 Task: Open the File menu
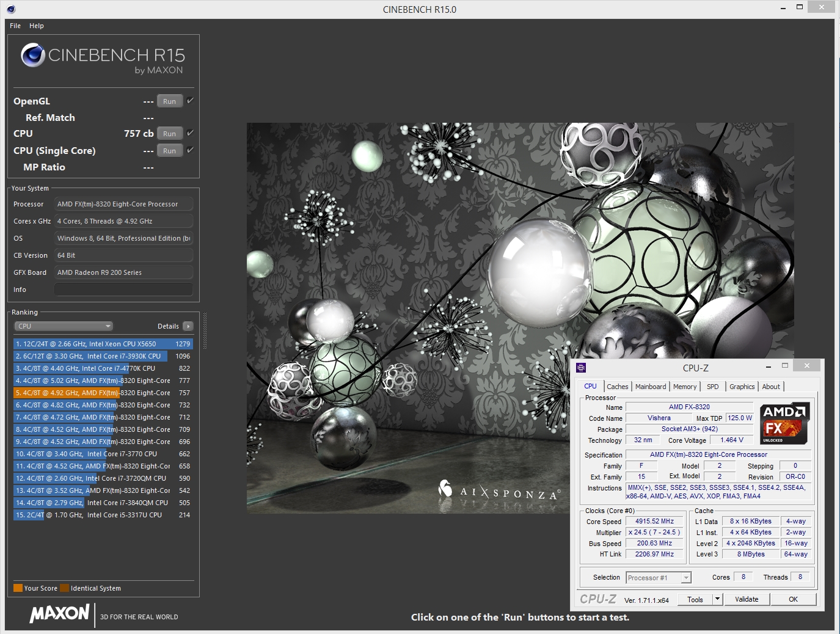pos(15,26)
